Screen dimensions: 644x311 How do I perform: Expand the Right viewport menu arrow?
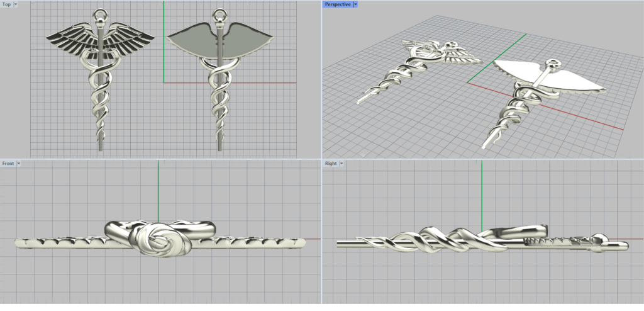coord(341,164)
